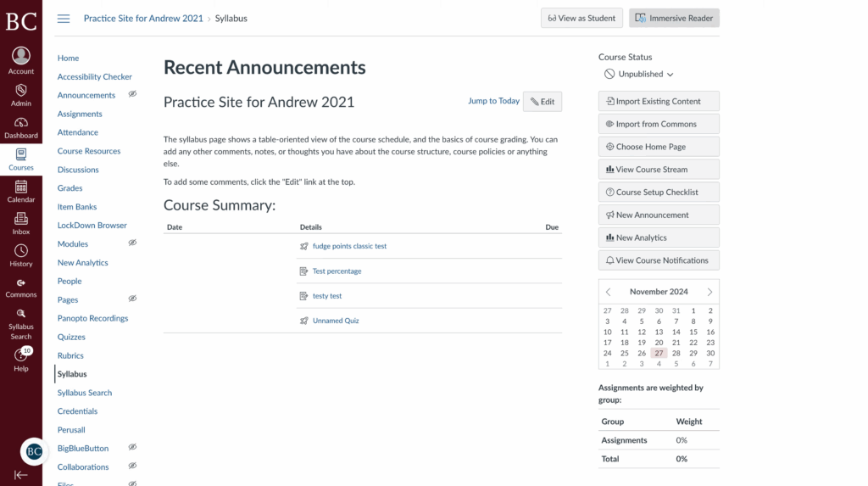Open the Unnamed Quiz link

click(x=336, y=321)
